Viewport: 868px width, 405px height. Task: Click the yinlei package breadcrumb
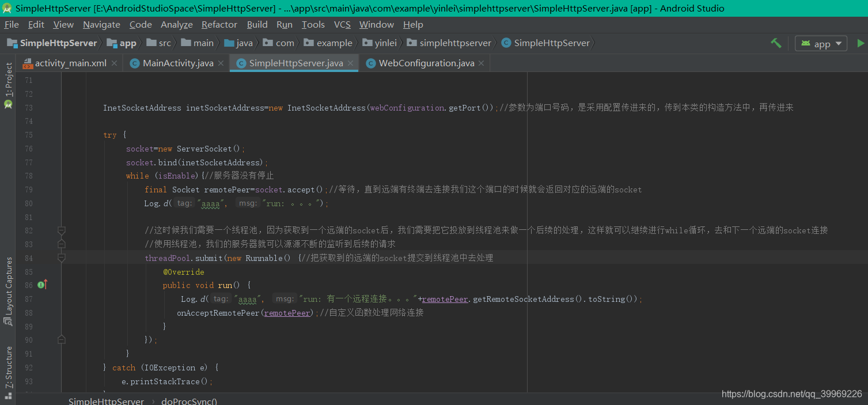(380, 43)
